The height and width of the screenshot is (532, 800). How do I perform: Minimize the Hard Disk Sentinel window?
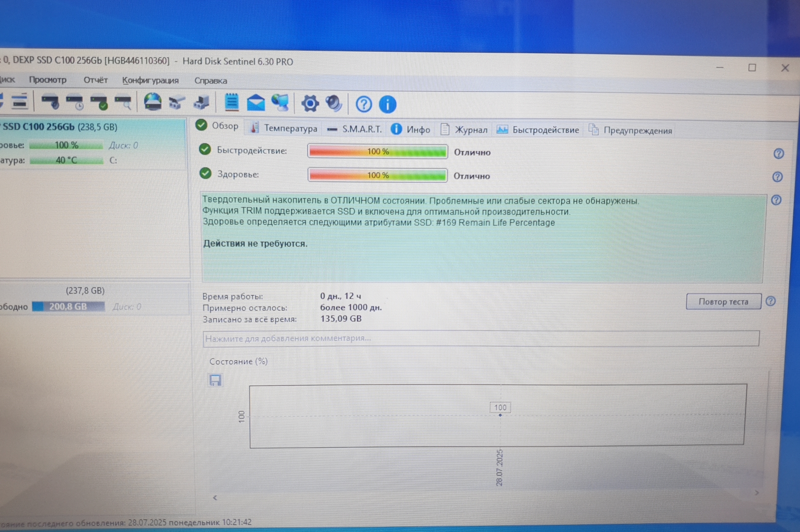[x=720, y=67]
